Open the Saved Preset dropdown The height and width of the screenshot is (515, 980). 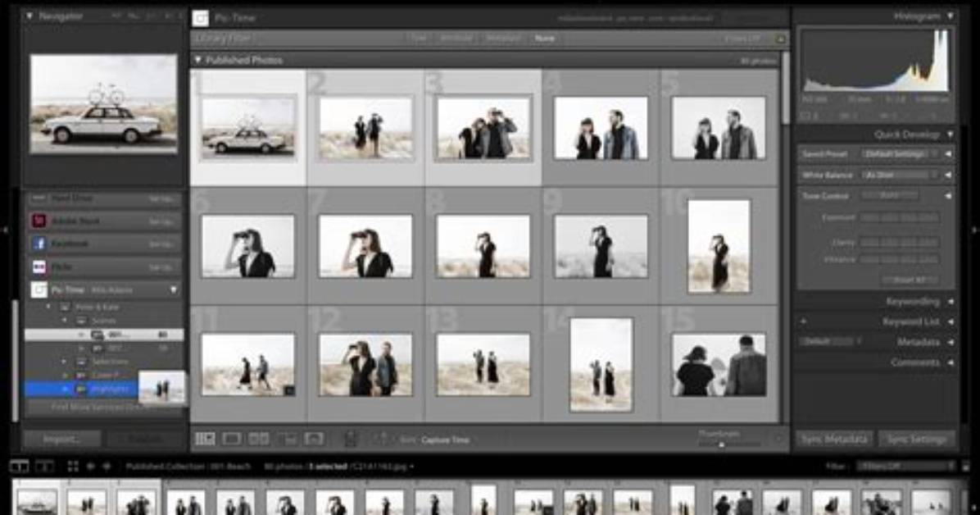tap(900, 154)
